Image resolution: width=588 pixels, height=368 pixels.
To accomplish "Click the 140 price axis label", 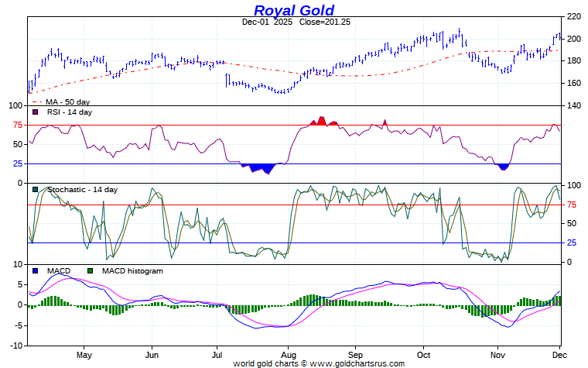I will coord(574,105).
